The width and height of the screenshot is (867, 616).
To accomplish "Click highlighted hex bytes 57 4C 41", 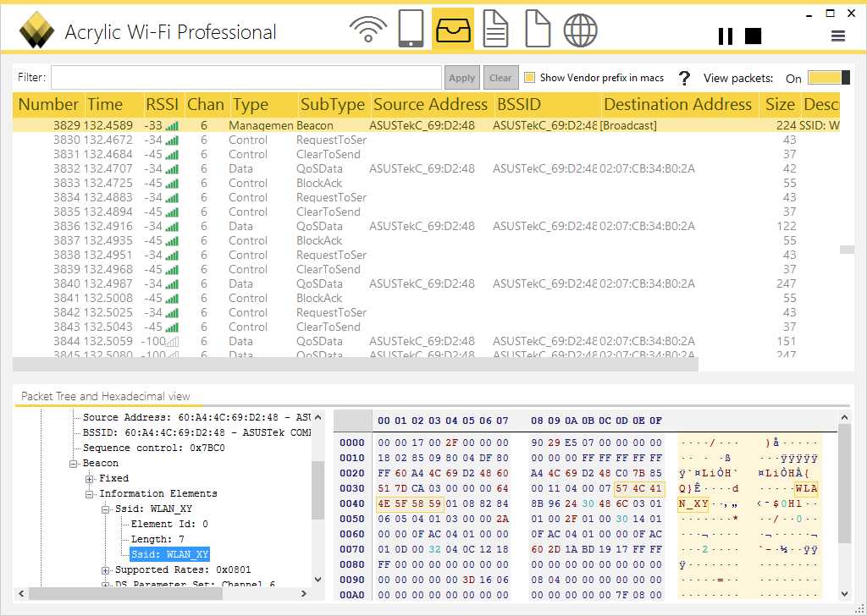I will [x=638, y=488].
